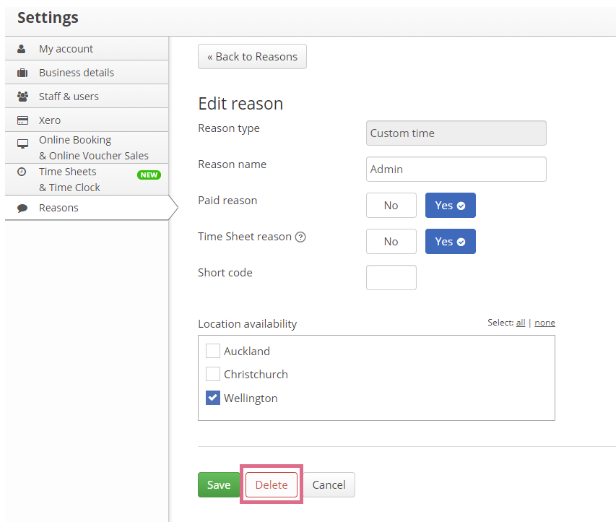Click the Reasons speech bubble icon
Viewport: 616px width, 532px height.
22,208
